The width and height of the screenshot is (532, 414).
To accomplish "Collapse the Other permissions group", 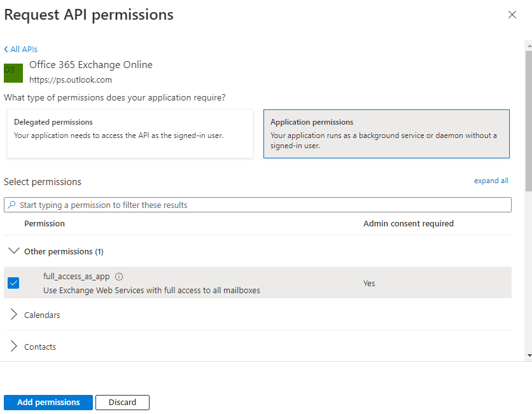I will (x=14, y=251).
